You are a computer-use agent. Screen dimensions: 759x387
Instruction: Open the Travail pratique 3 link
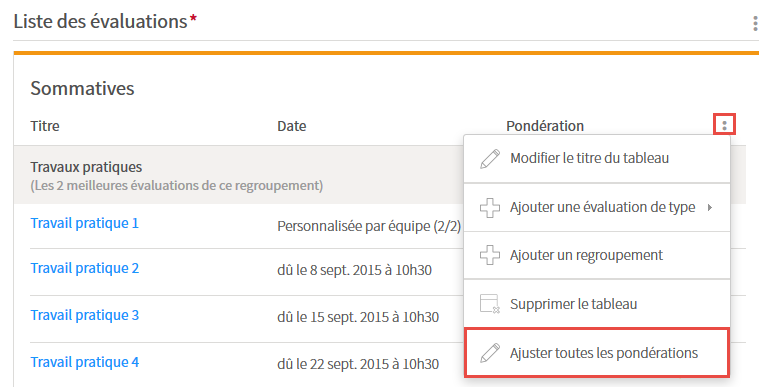[x=85, y=315]
